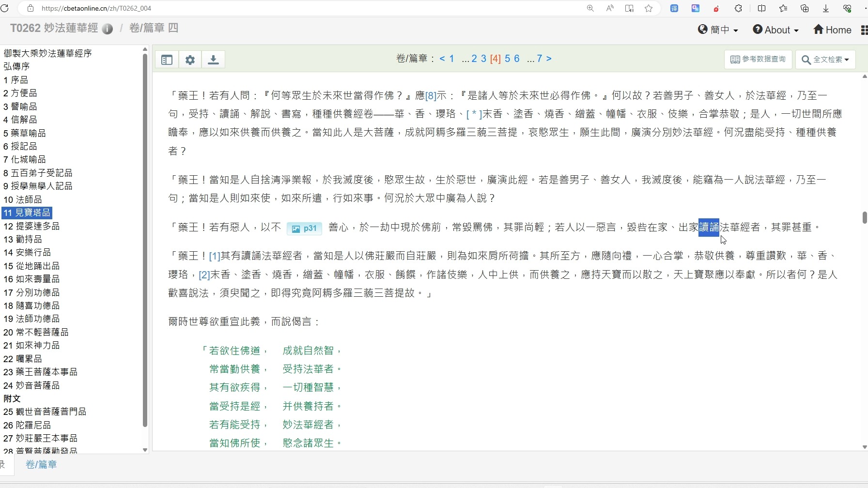Screen dimensions: 868x488
Task: Open chapter 3 譬喻品
Action: click(20, 107)
